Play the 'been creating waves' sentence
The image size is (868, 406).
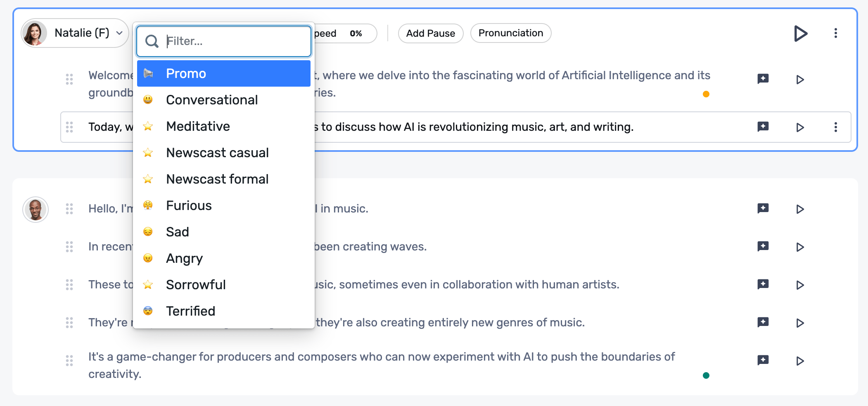(800, 247)
